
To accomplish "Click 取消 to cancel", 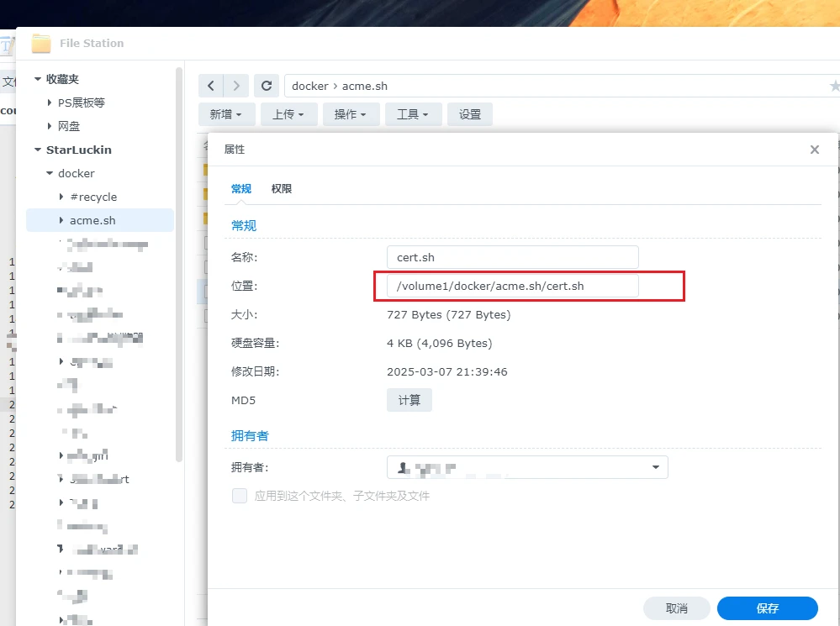I will tap(677, 608).
